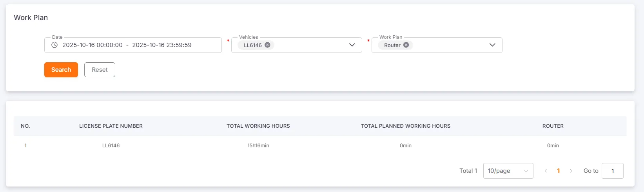Expand the Vehicles dropdown arrow
Viewport: 644px width, 192px height.
tap(352, 45)
